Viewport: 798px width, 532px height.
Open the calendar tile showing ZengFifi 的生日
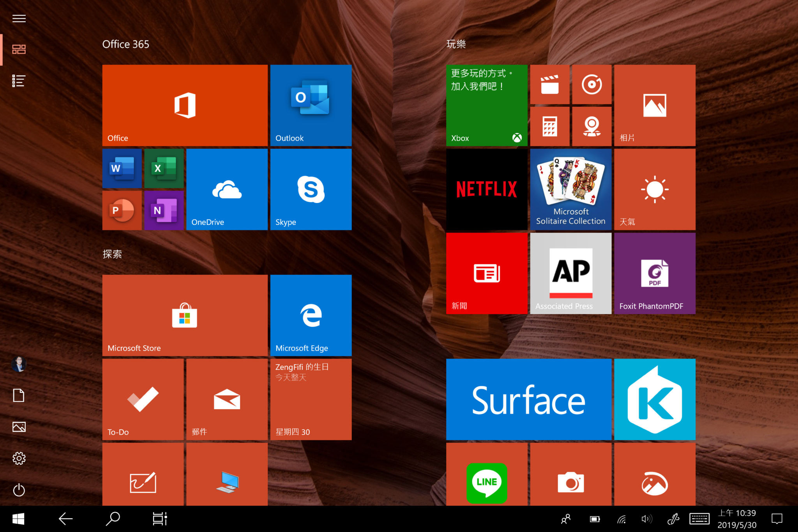coord(311,399)
